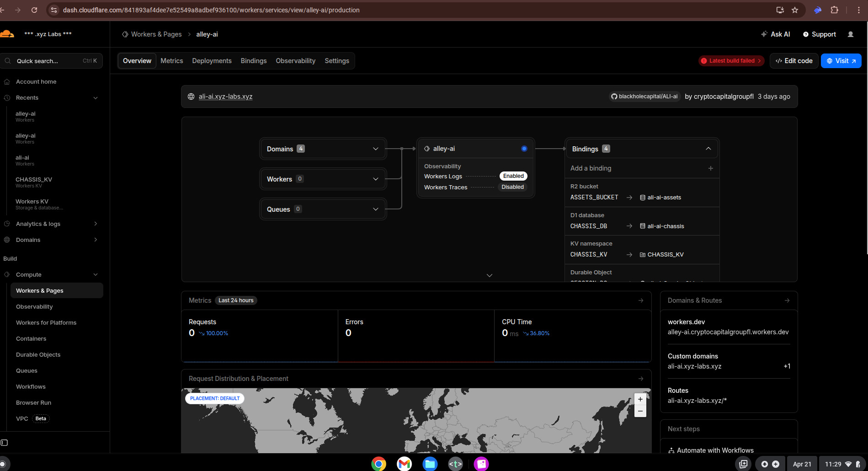Open the Metrics panel arrow

(x=641, y=300)
